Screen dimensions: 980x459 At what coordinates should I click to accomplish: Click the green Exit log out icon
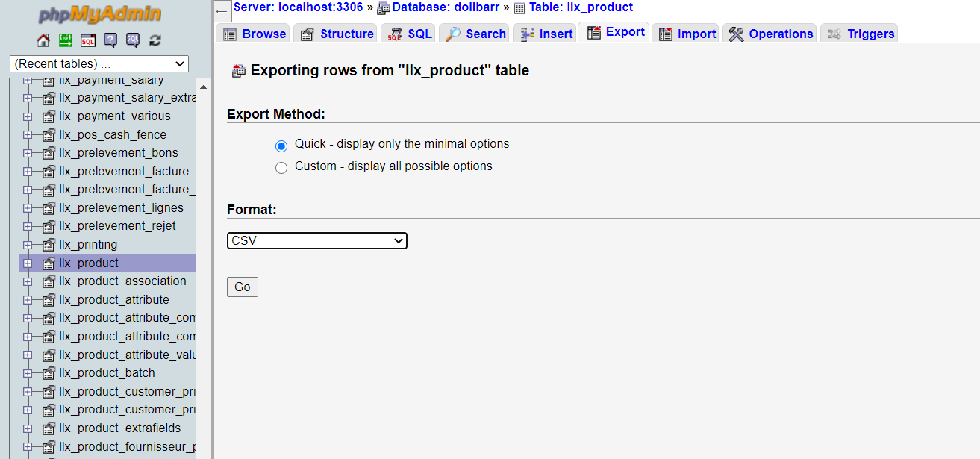[x=66, y=40]
